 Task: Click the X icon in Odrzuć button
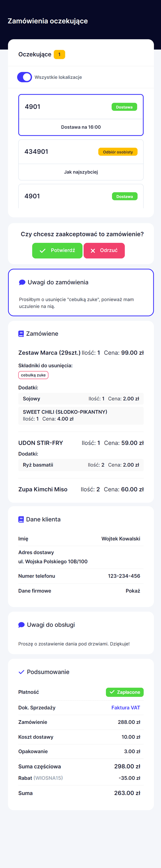(93, 251)
